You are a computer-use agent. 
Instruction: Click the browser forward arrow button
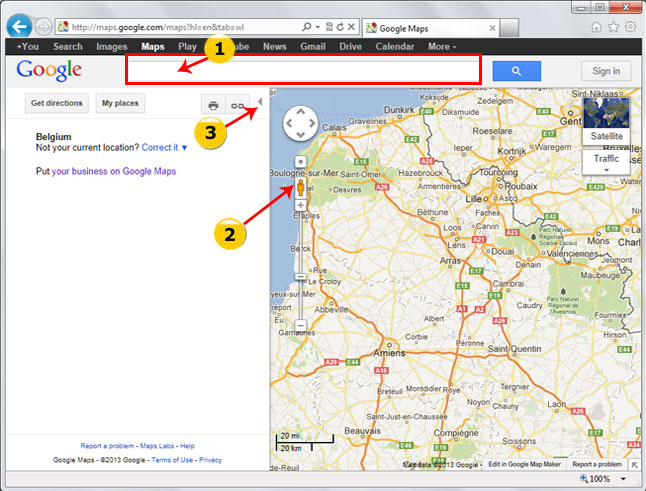[x=43, y=27]
